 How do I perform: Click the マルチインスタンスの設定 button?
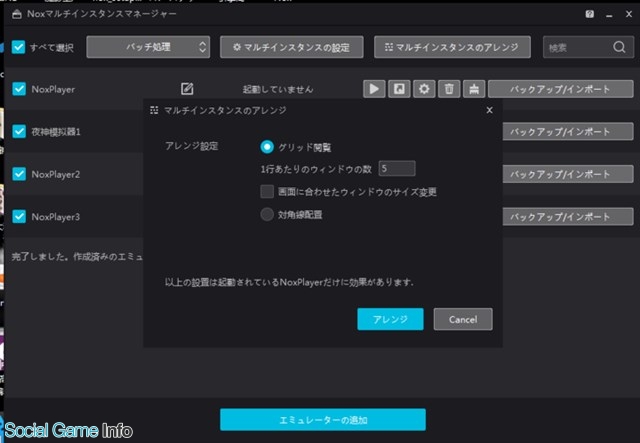[291, 47]
